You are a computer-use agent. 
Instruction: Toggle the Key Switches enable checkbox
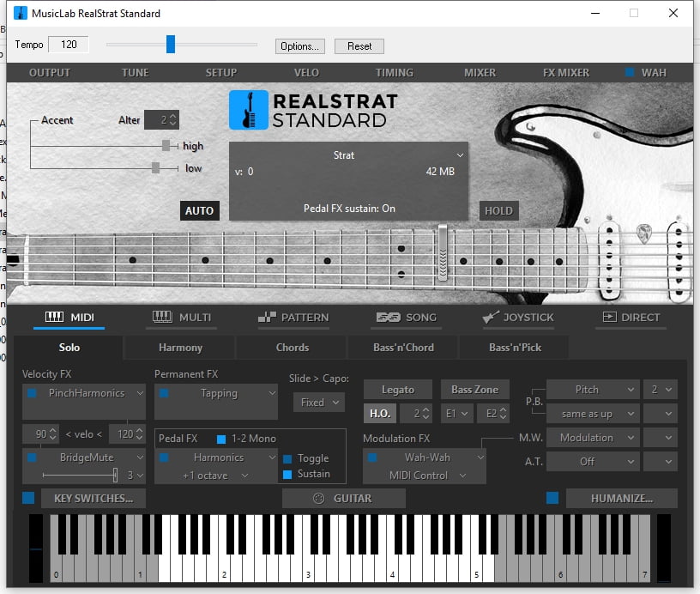pos(28,498)
